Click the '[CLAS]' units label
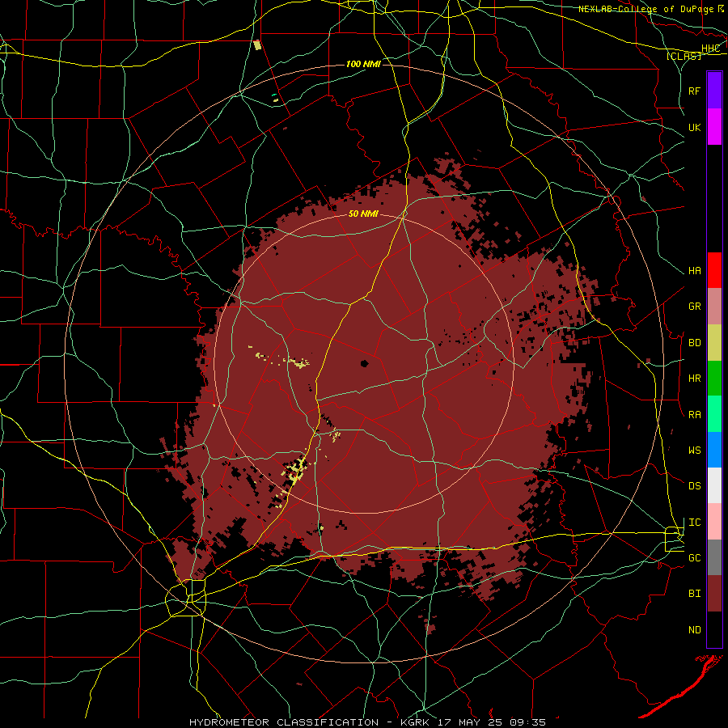This screenshot has height=728, width=728. coord(684,56)
